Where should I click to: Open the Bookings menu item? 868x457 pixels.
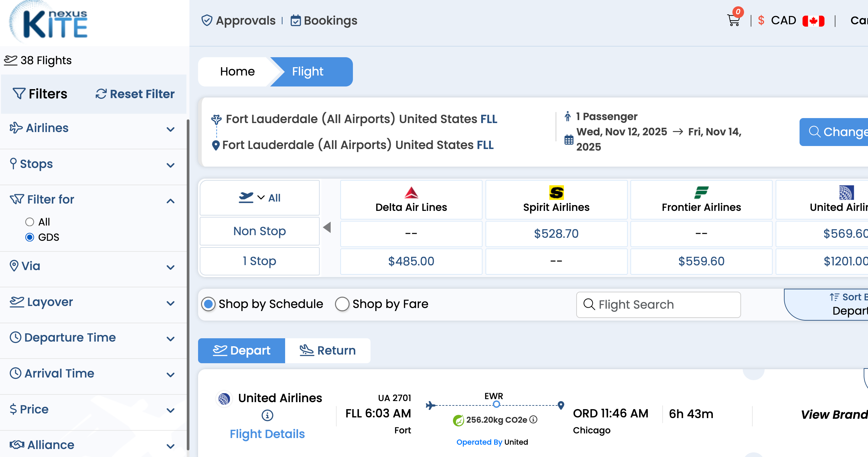coord(324,21)
